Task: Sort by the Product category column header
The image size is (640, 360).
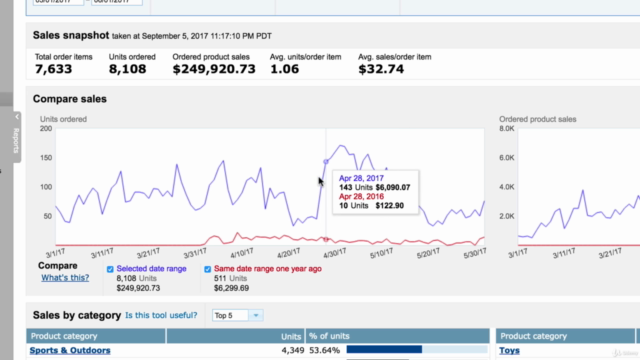Action: point(96,336)
